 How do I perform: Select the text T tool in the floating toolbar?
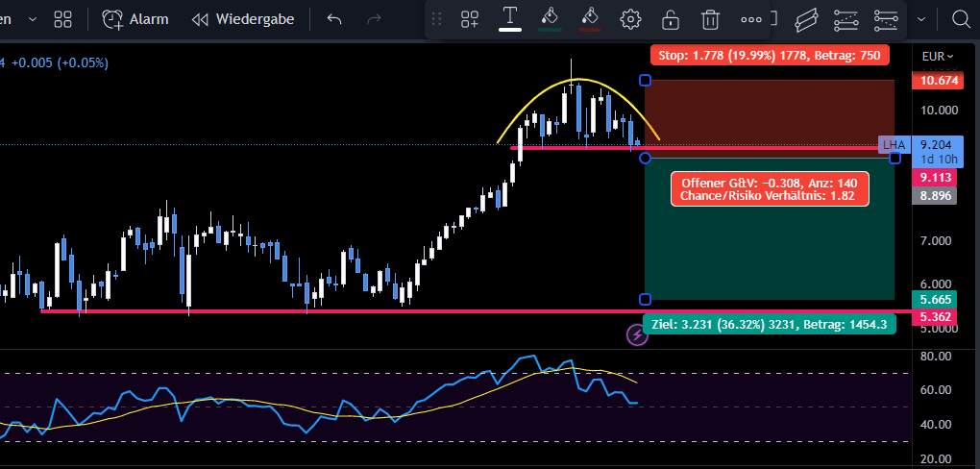click(x=510, y=19)
